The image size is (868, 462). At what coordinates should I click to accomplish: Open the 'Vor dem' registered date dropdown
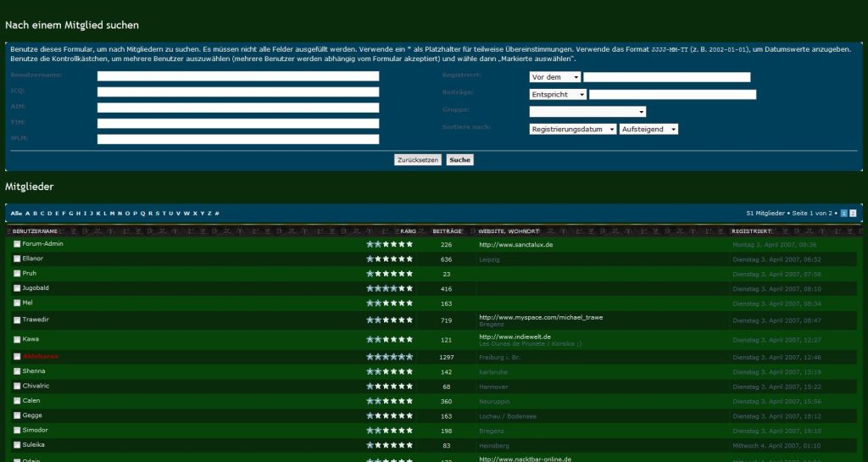tap(554, 77)
